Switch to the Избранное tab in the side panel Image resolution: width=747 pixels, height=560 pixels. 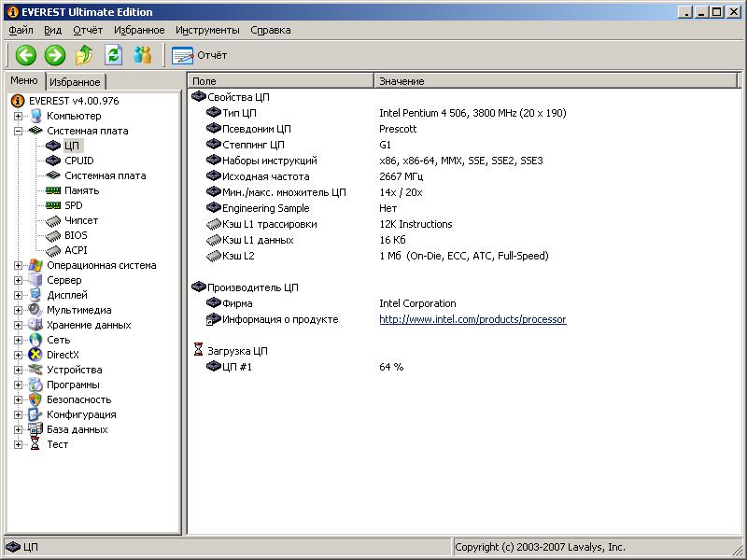[76, 82]
